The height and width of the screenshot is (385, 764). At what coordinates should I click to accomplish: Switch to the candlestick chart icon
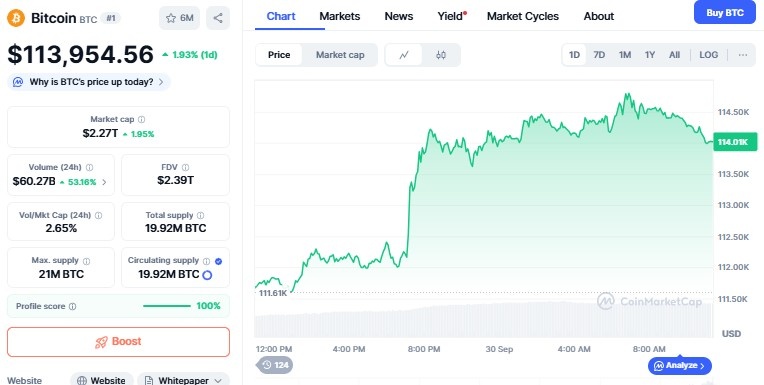[440, 55]
